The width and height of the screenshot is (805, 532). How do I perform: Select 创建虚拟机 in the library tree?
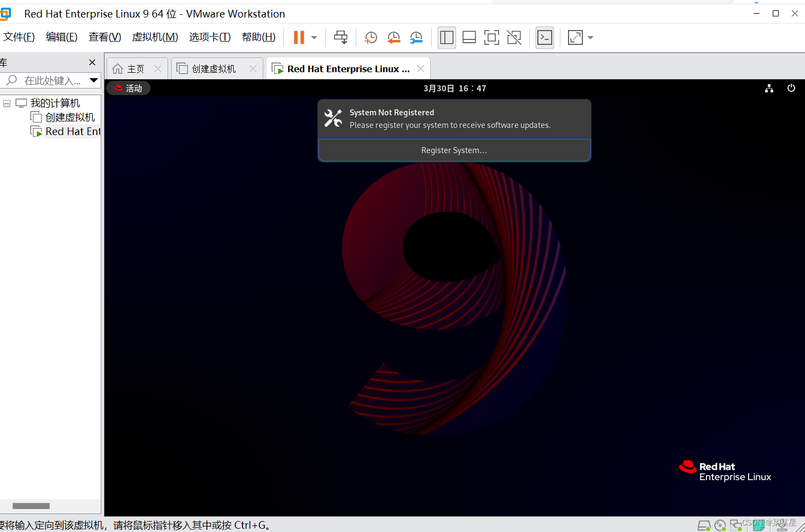70,118
